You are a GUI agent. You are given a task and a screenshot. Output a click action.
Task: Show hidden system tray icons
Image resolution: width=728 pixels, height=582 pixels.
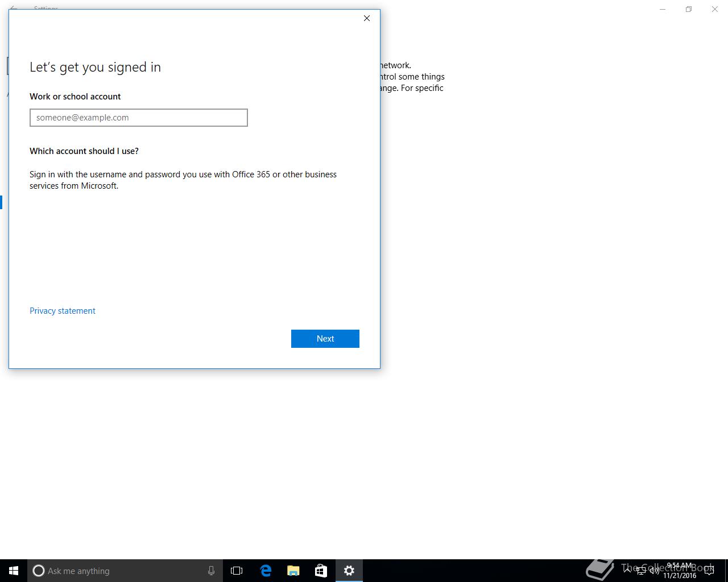(627, 571)
